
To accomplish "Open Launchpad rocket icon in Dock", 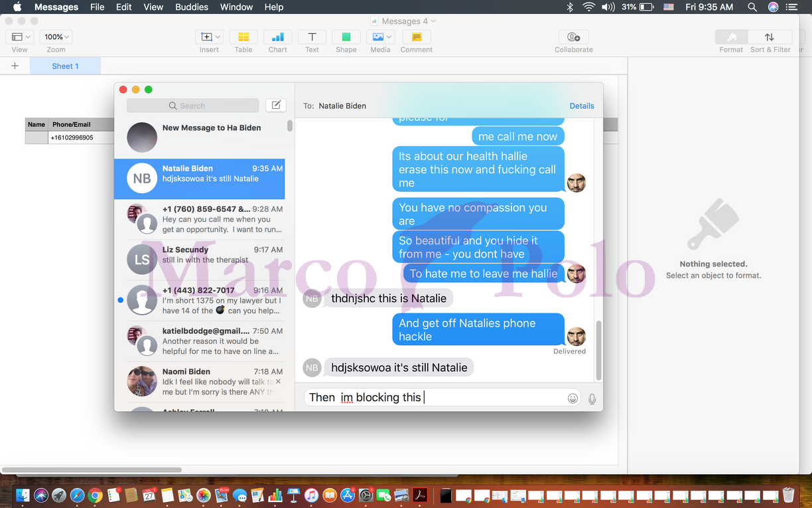I will (59, 495).
